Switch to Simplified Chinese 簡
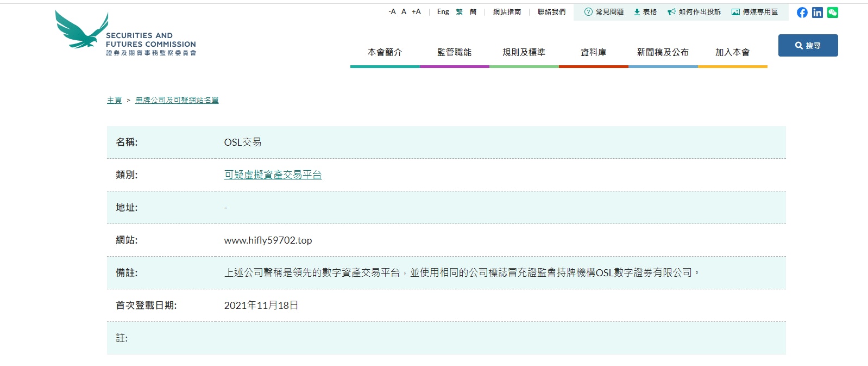Image resolution: width=868 pixels, height=366 pixels. 473,11
